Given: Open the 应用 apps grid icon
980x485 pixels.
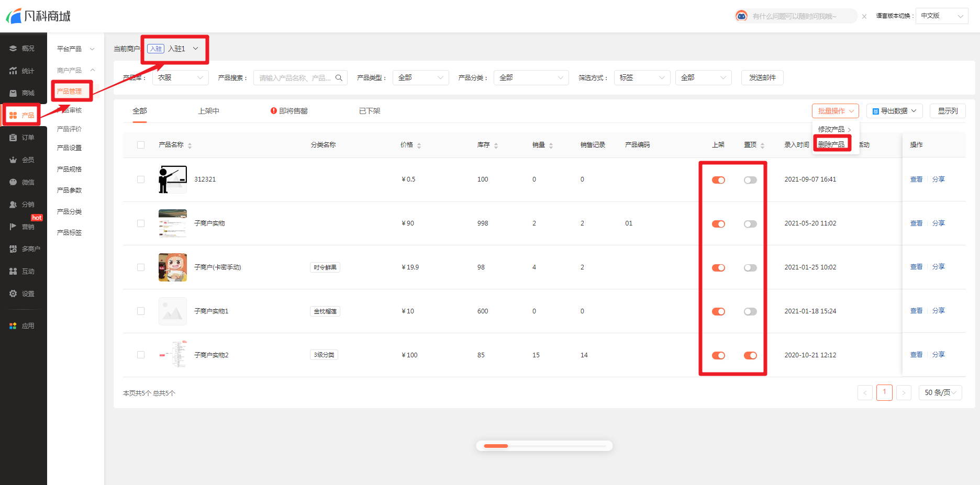Looking at the screenshot, I should (x=13, y=325).
